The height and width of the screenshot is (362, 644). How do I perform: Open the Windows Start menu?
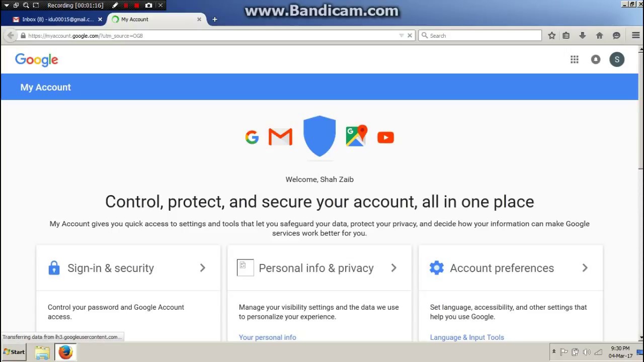pos(14,352)
